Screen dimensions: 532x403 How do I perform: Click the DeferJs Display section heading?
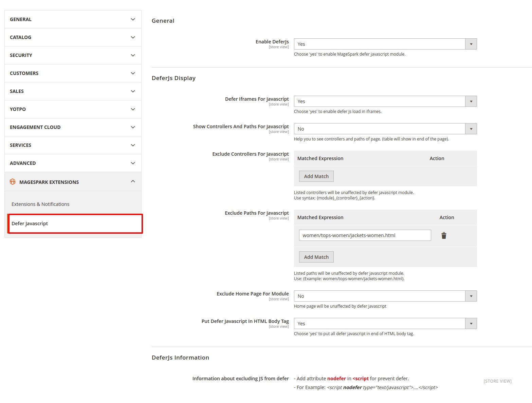tap(173, 78)
